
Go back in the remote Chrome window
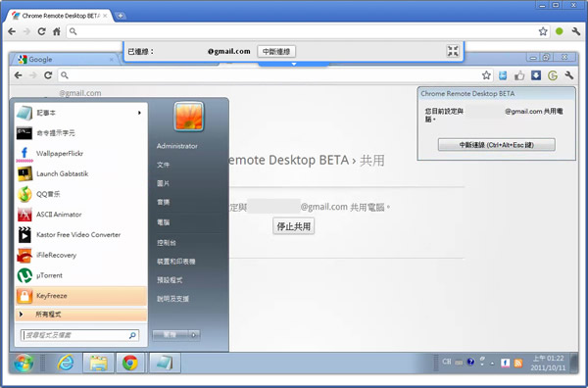(18, 75)
